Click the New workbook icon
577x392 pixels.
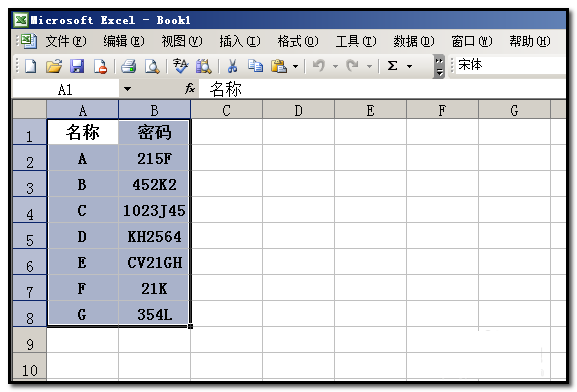(x=31, y=66)
